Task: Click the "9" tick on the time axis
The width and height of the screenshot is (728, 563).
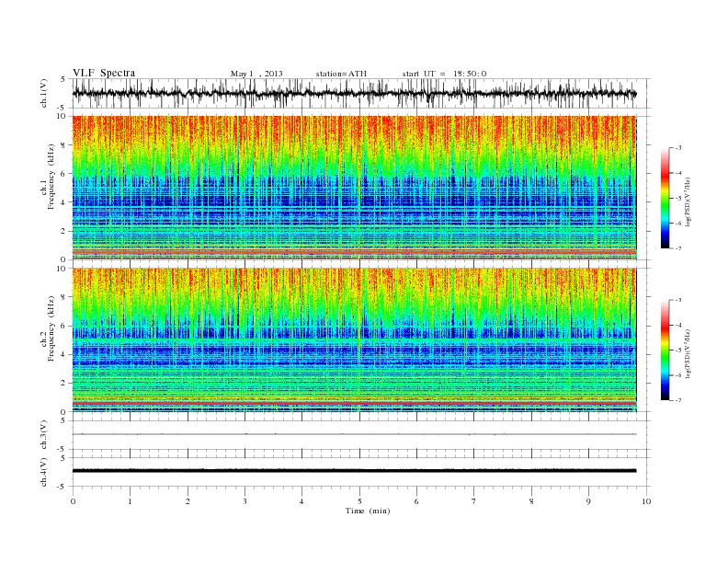Action: (588, 501)
